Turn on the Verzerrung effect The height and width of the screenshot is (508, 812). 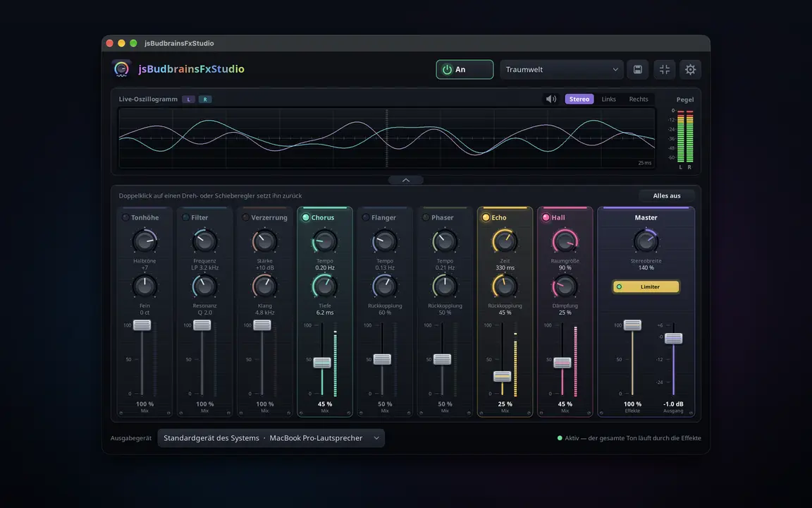245,218
